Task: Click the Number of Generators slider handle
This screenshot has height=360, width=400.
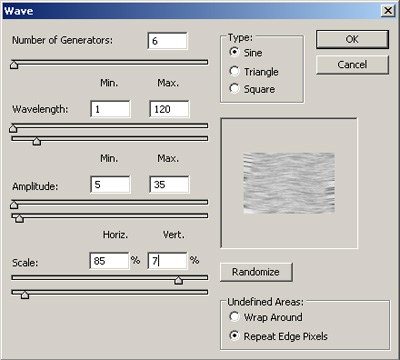Action: coord(14,64)
